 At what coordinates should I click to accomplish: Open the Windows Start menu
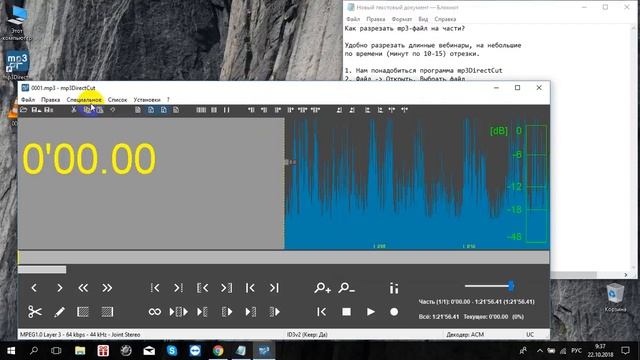pyautogui.click(x=11, y=351)
